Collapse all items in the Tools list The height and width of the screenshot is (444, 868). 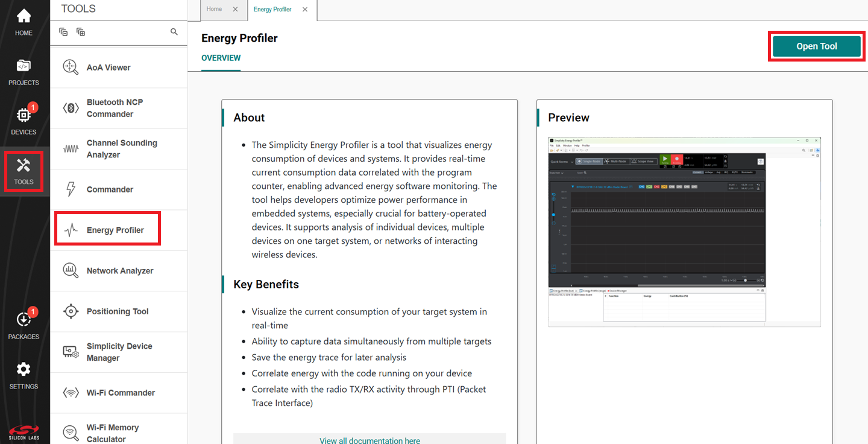coord(63,31)
